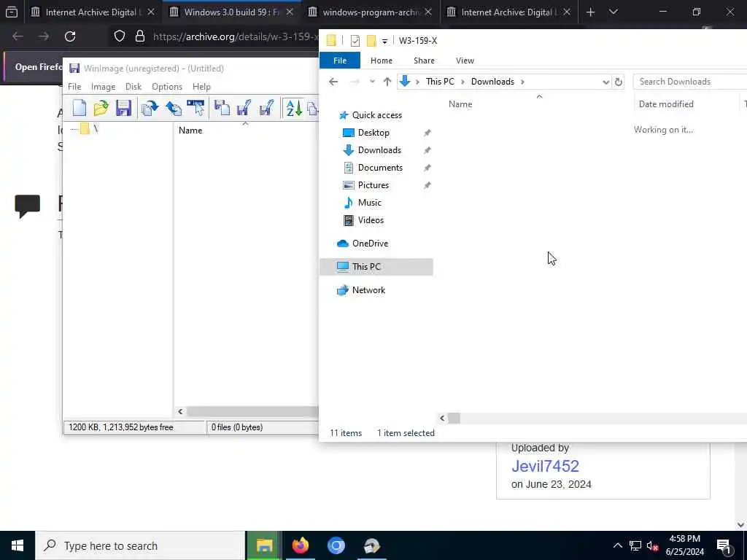The width and height of the screenshot is (747, 560).
Task: Click WinImage Write disk toolbar icon
Action: 244,108
